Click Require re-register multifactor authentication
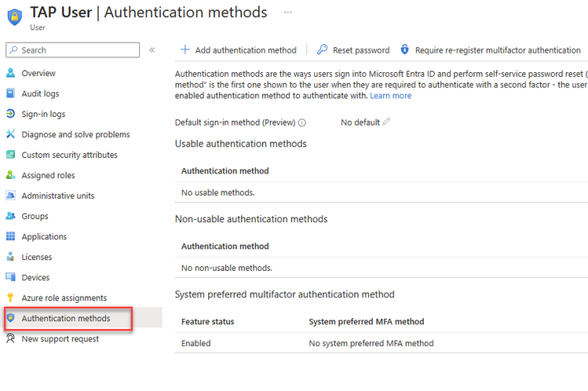 (x=491, y=50)
